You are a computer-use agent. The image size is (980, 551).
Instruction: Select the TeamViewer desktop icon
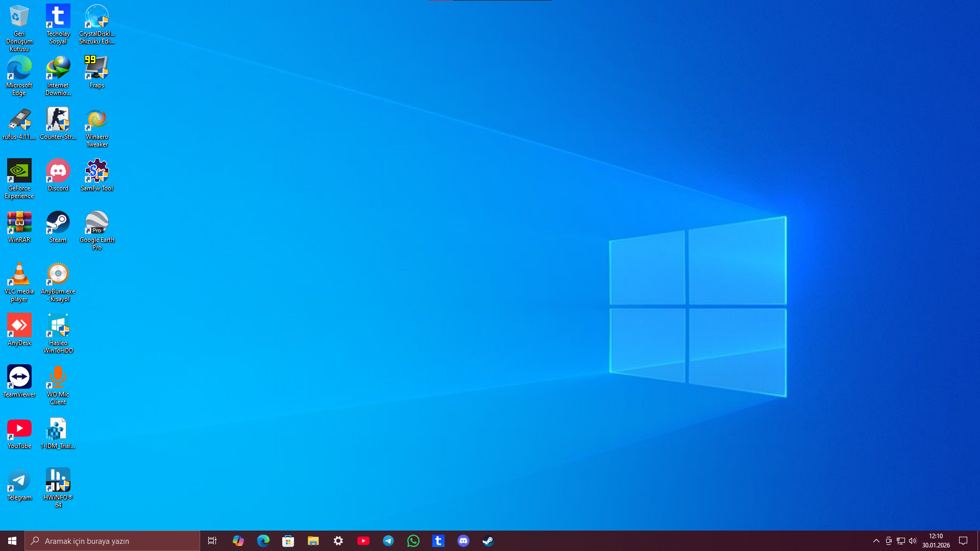tap(19, 381)
